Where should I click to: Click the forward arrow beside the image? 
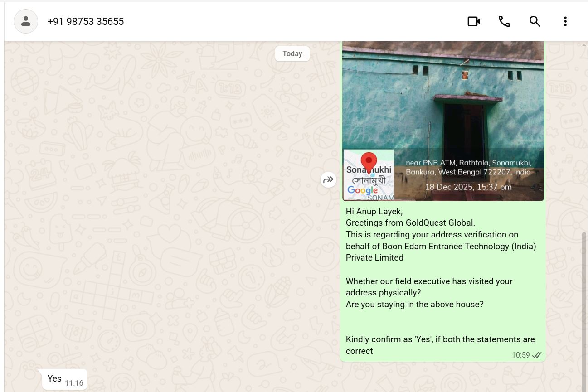pyautogui.click(x=328, y=180)
